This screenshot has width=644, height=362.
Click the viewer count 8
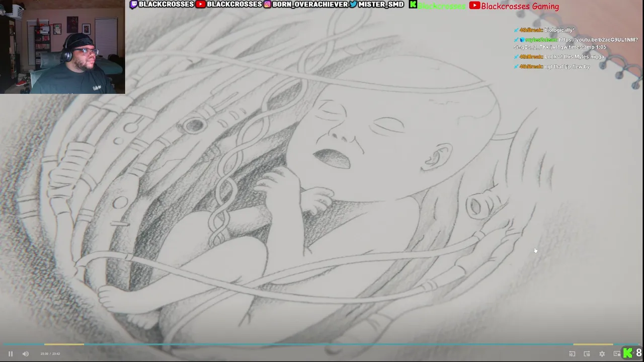(x=638, y=353)
